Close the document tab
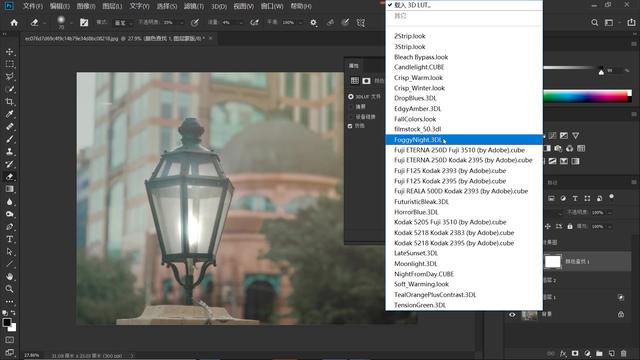The height and width of the screenshot is (360, 640). [211, 38]
